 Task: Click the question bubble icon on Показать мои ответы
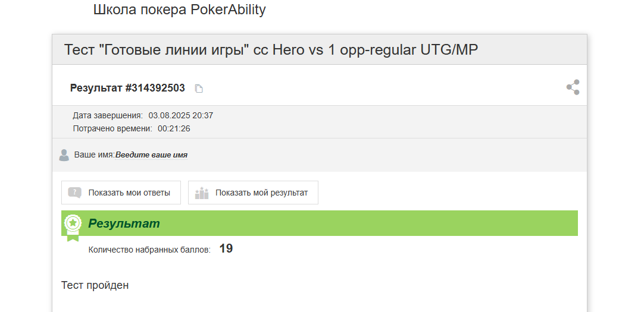(x=75, y=193)
